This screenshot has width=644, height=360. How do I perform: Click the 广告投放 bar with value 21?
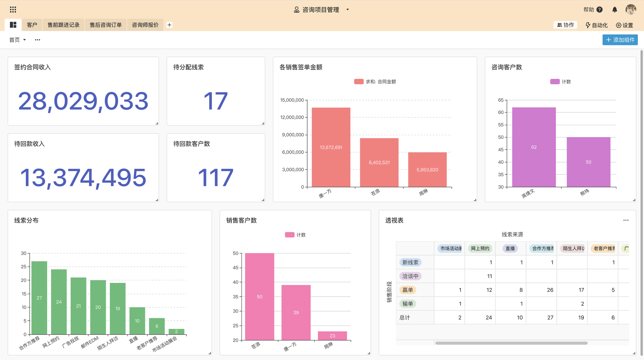(79, 306)
